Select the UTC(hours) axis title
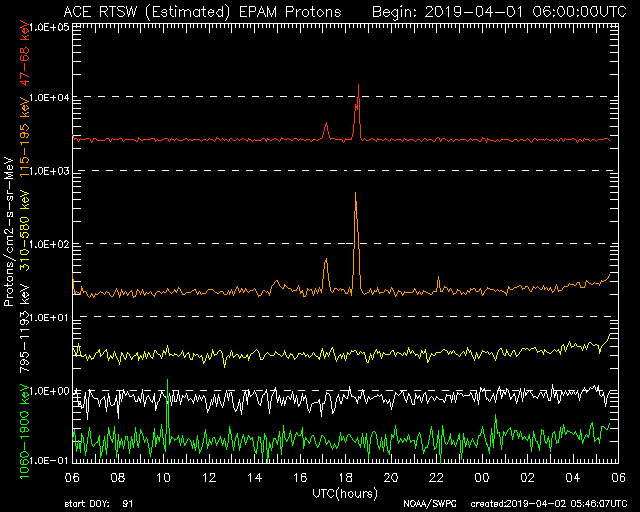 coord(344,492)
